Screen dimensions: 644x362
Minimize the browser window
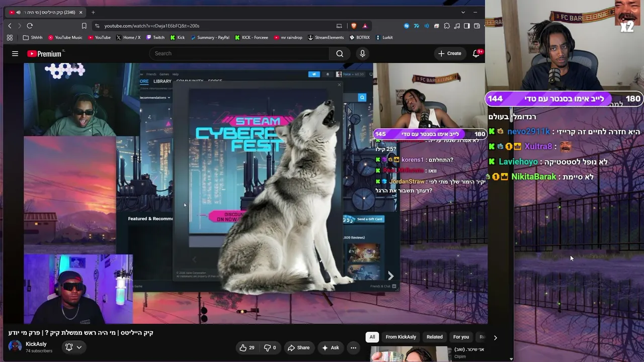(475, 12)
